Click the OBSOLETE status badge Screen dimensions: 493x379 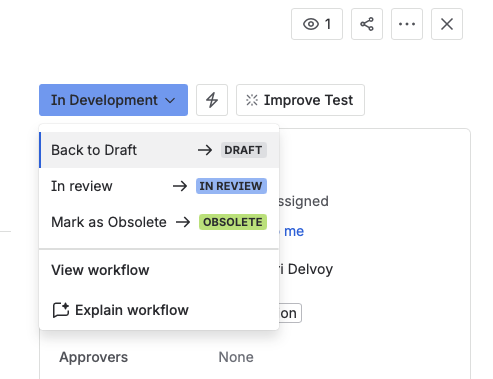tap(233, 222)
